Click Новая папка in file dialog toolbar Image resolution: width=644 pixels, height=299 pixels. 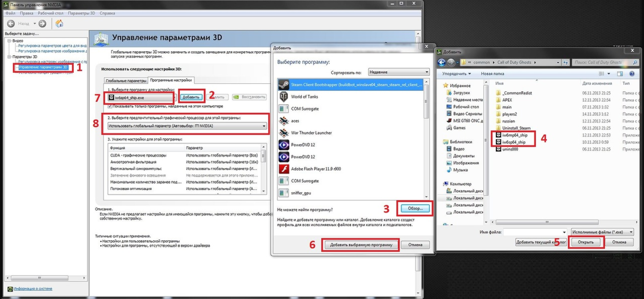click(x=492, y=74)
